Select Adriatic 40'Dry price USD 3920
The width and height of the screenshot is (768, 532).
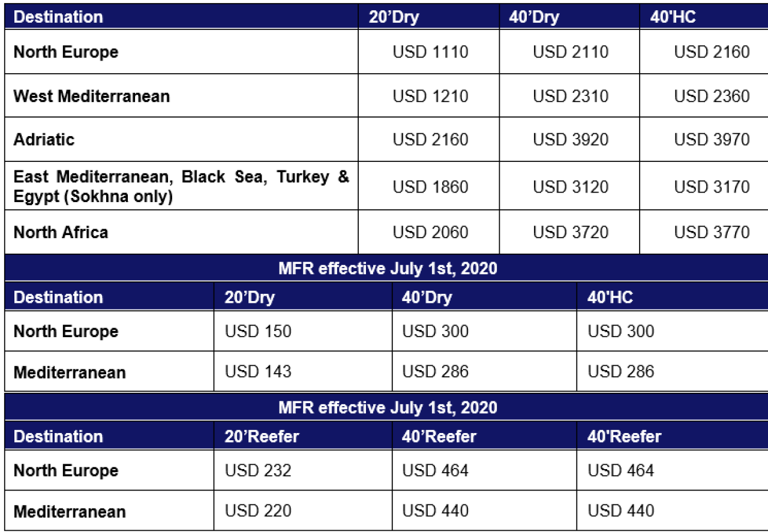coord(571,140)
